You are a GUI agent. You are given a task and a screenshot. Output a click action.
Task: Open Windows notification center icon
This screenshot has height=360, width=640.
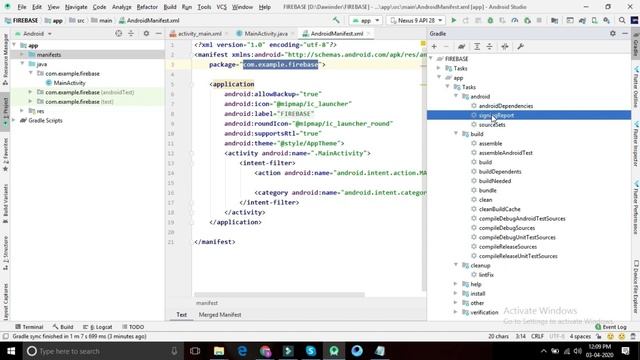coord(626,351)
